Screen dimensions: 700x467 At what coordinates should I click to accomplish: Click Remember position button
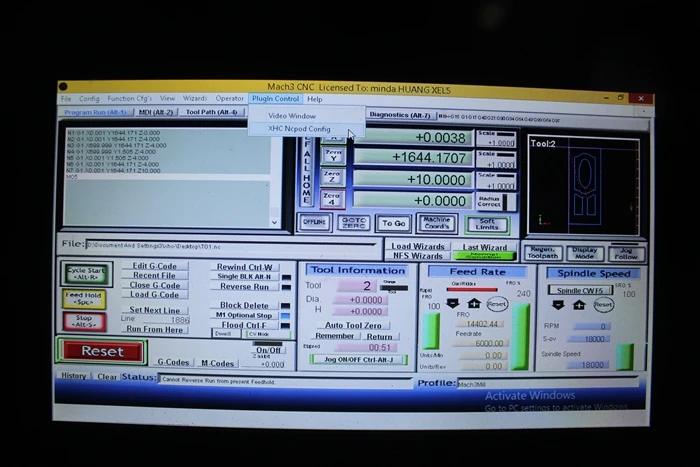[x=334, y=336]
